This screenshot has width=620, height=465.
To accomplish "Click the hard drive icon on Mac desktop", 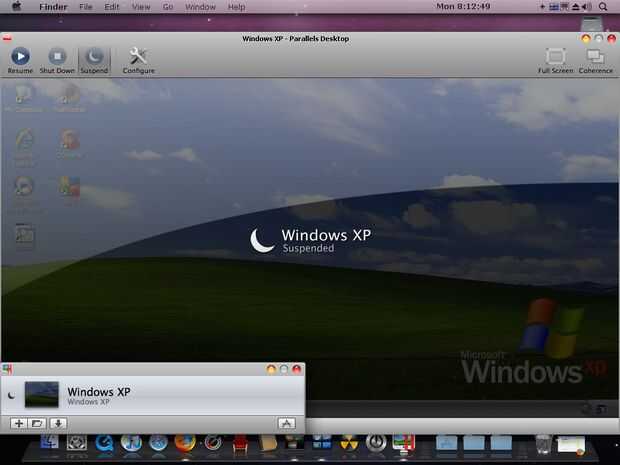I will (x=592, y=23).
